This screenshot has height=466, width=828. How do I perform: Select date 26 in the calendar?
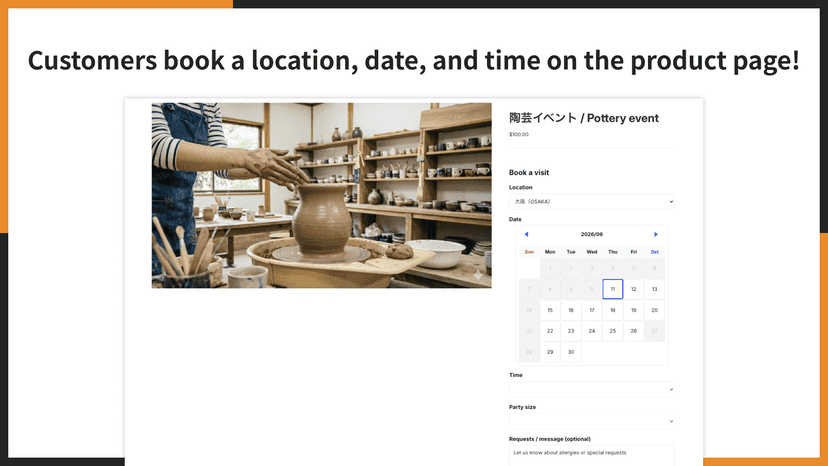[634, 331]
